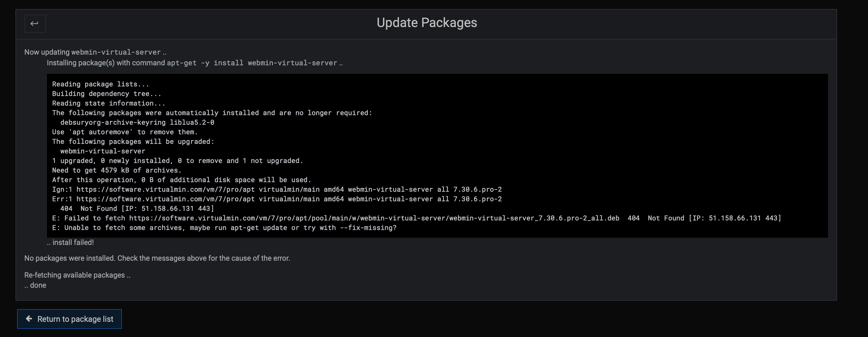Click 'Building dependency tree...' output line
The image size is (868, 337).
pyautogui.click(x=106, y=94)
